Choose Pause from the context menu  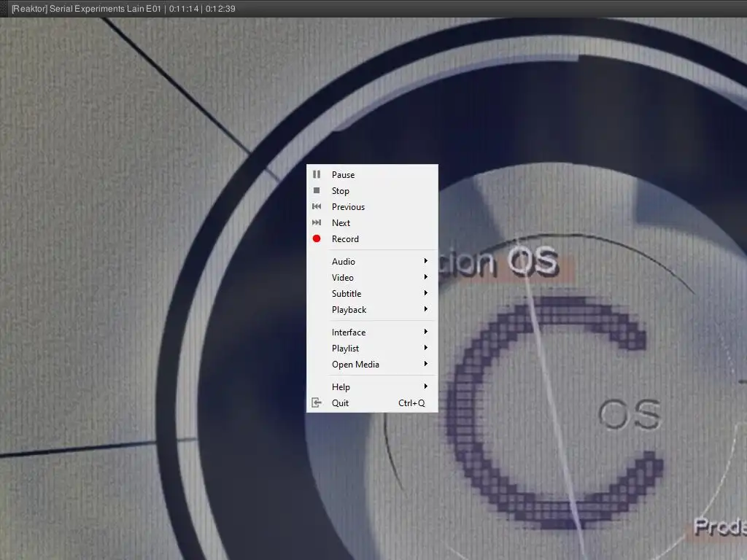372,175
